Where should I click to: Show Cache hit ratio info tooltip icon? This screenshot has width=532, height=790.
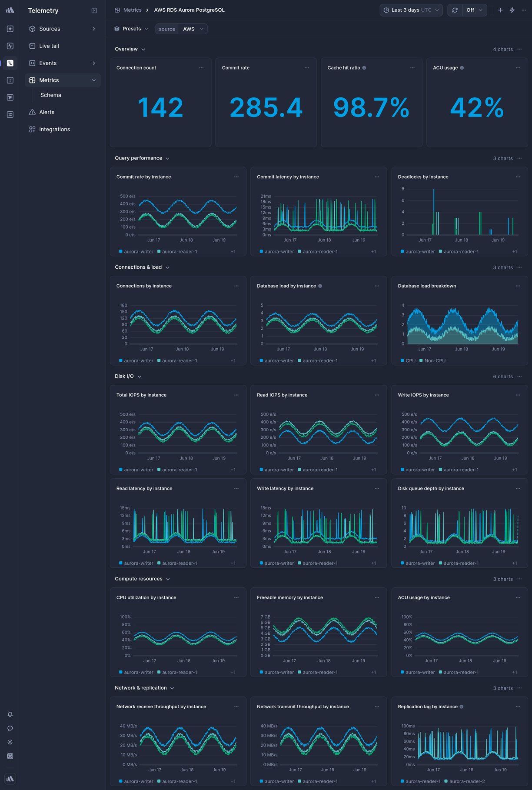(364, 68)
